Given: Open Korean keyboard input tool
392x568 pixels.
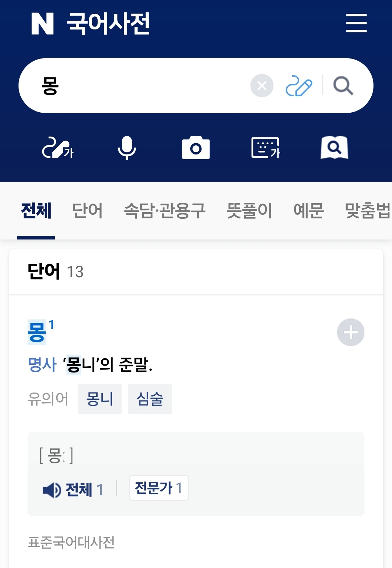Looking at the screenshot, I should pos(265,148).
